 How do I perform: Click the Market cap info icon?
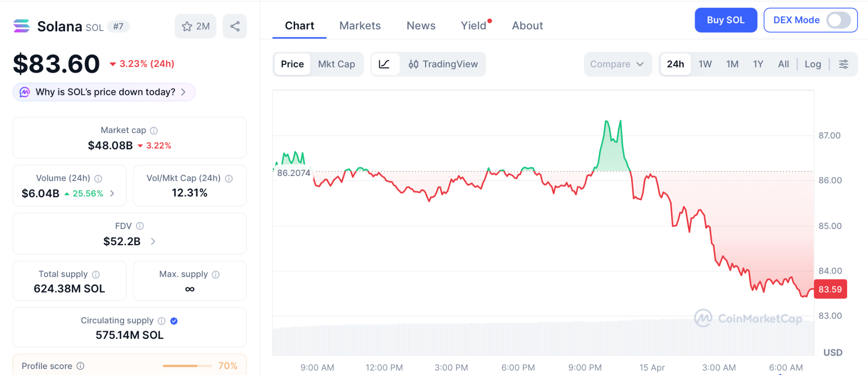click(x=154, y=131)
